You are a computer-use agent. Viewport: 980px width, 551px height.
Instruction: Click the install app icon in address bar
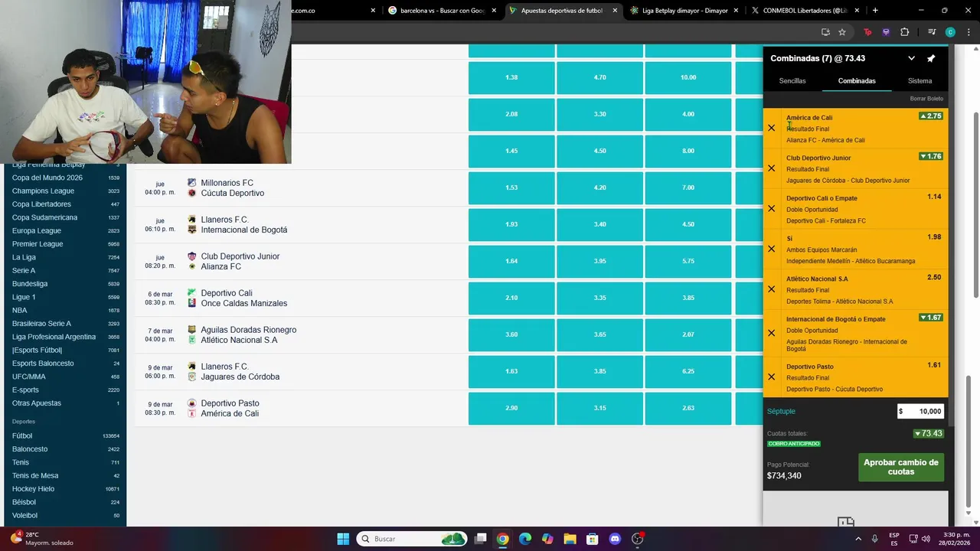pyautogui.click(x=825, y=32)
